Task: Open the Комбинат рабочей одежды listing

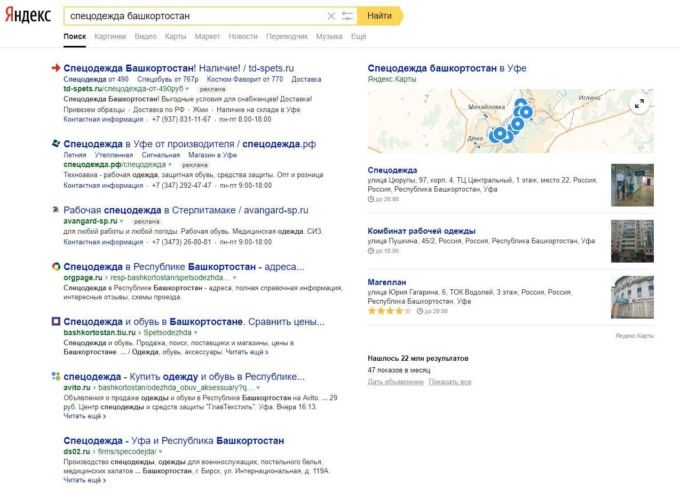Action: 422,231
